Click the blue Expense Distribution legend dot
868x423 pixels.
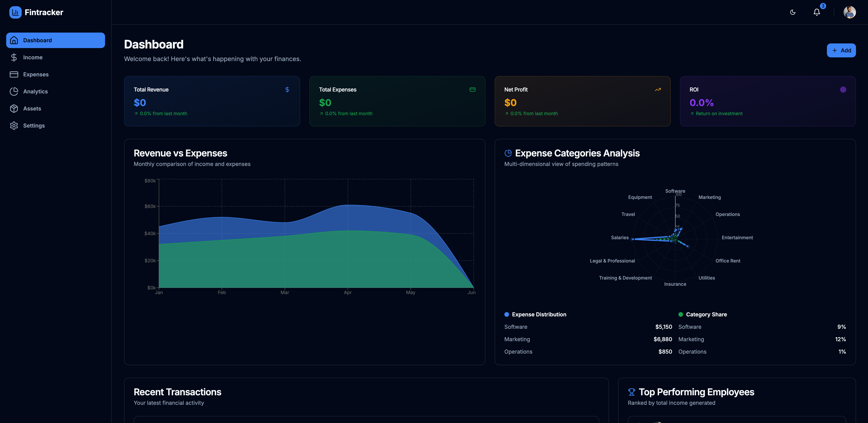pos(506,314)
